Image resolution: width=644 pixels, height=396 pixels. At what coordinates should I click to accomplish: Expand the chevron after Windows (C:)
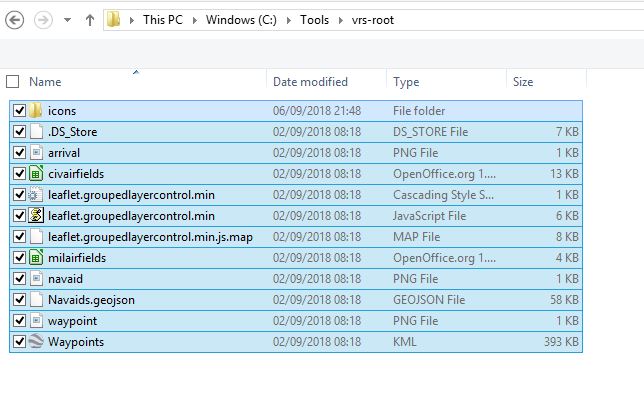289,20
